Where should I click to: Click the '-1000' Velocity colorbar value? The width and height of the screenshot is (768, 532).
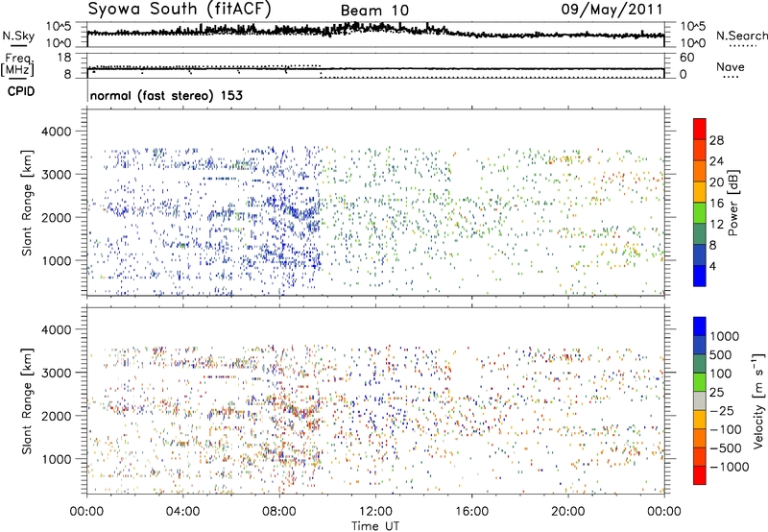[x=730, y=467]
